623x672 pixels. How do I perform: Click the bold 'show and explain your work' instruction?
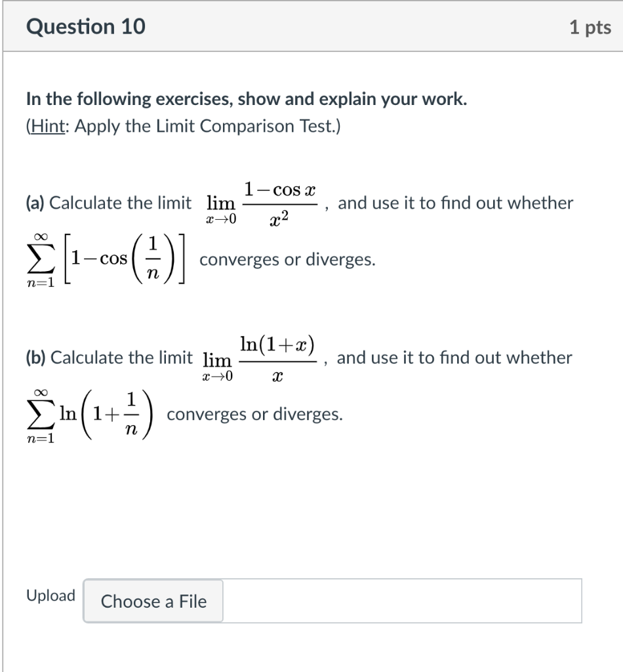click(x=353, y=99)
